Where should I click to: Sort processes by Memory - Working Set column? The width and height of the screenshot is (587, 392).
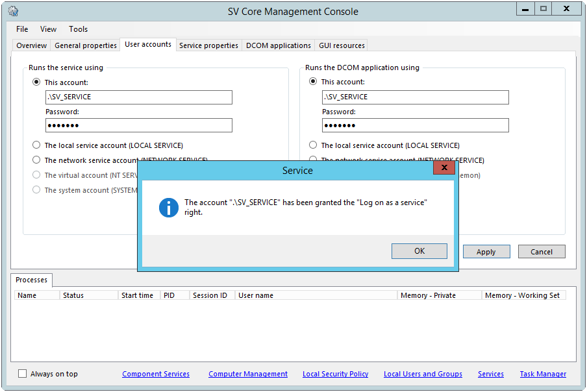tap(524, 295)
